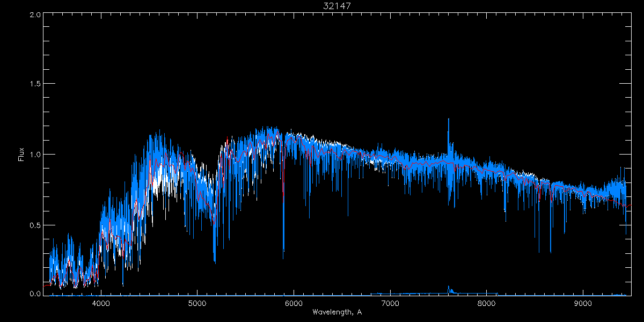The height and width of the screenshot is (322, 644).
Task: Click the small baseline bump near 7600
Action: (449, 289)
